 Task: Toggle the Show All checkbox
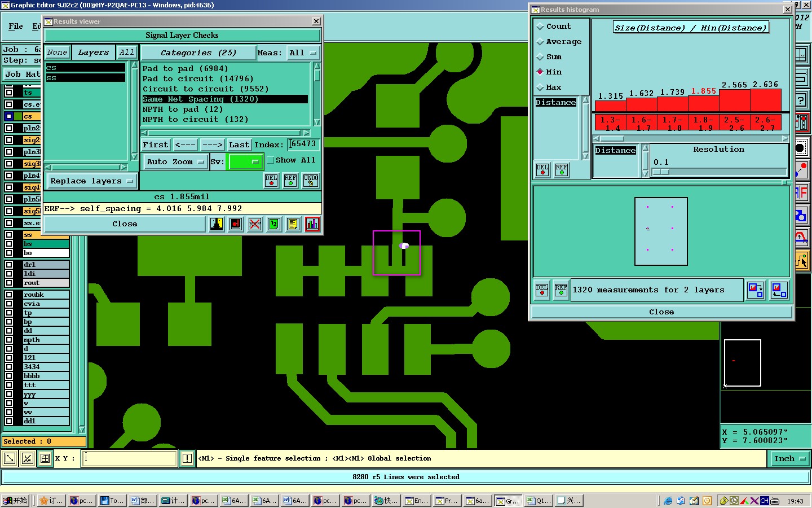[271, 160]
